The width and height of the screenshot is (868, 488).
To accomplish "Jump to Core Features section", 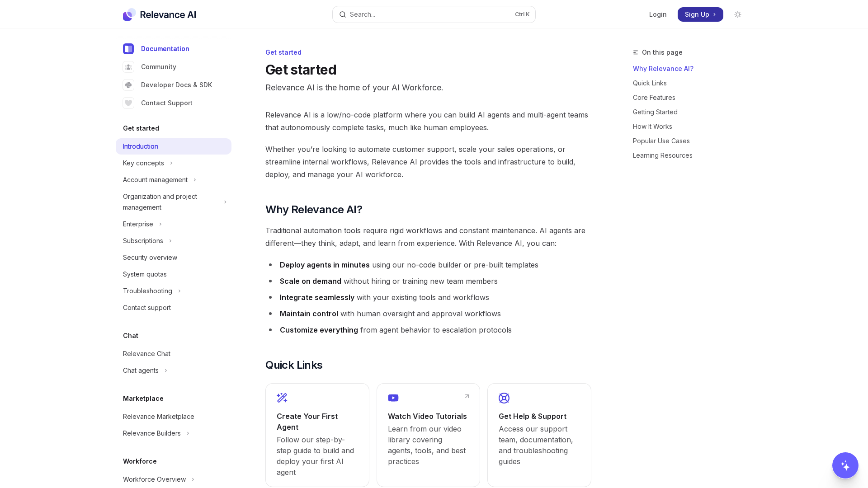I will click(x=654, y=98).
